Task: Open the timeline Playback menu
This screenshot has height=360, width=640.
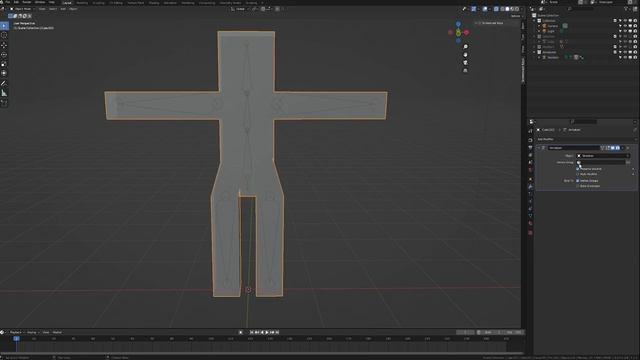Action: click(16, 332)
